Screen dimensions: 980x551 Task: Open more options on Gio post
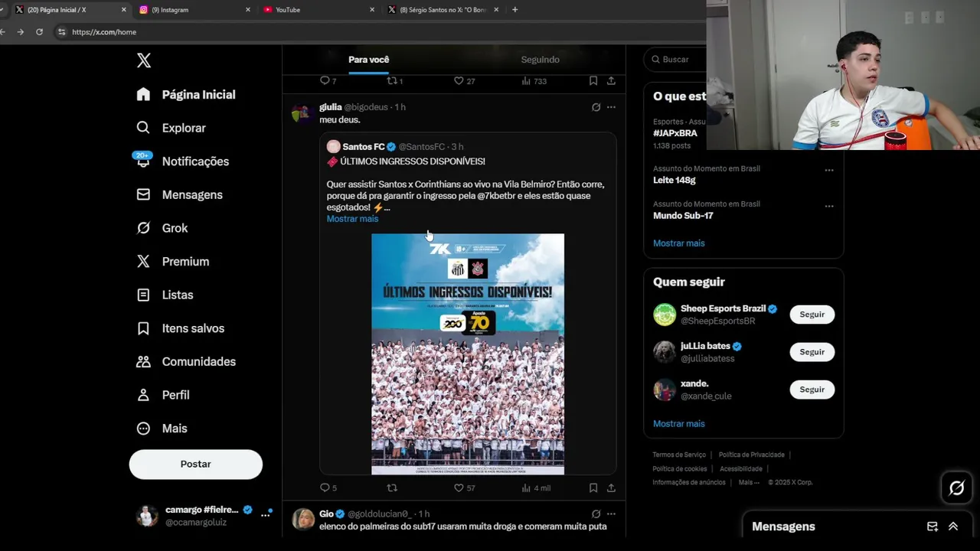(611, 514)
